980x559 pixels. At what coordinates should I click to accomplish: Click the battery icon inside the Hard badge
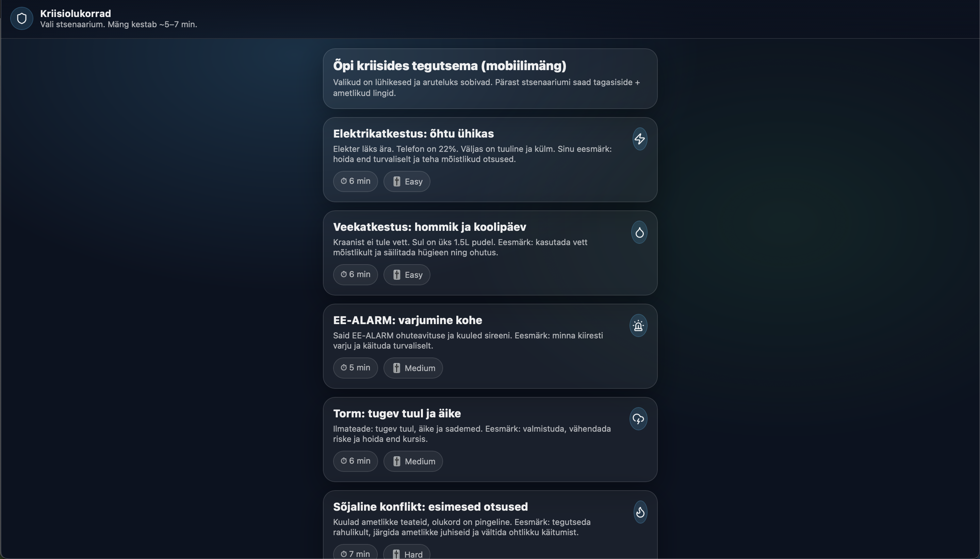click(x=396, y=554)
